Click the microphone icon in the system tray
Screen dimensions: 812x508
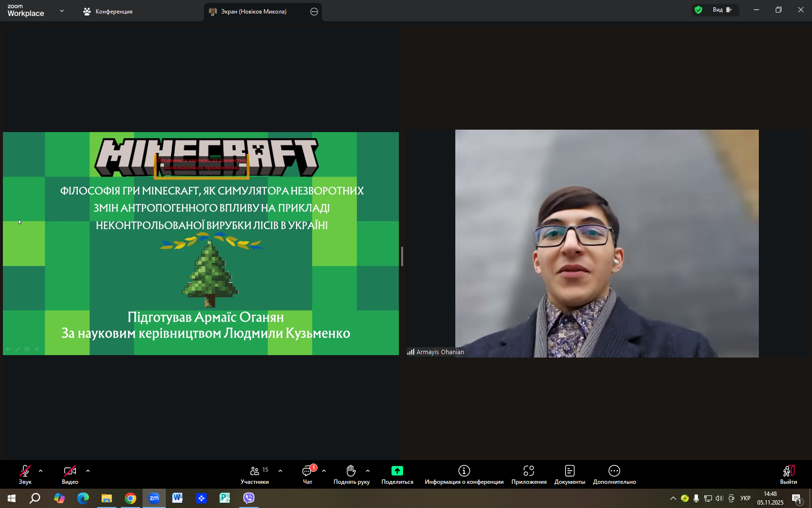[x=696, y=498]
